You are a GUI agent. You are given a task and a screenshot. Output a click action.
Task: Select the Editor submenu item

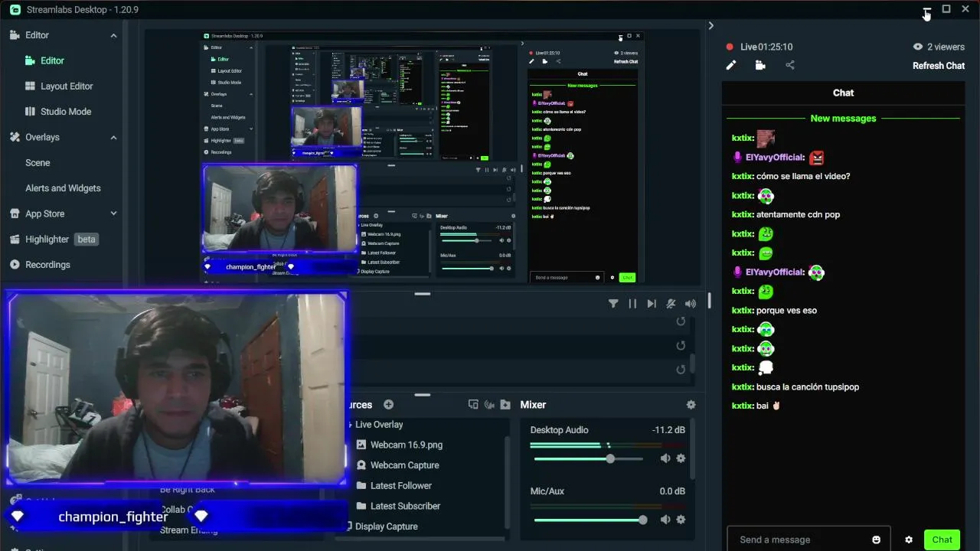(52, 60)
